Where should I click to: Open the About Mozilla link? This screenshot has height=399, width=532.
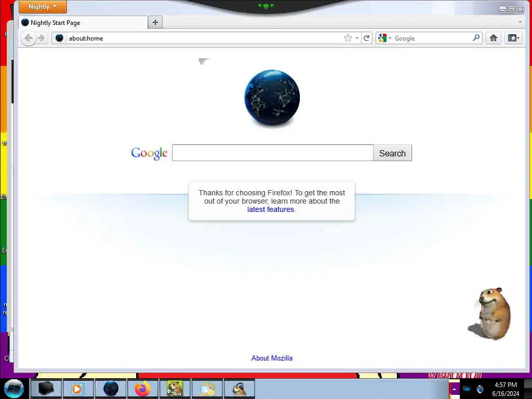click(x=272, y=358)
